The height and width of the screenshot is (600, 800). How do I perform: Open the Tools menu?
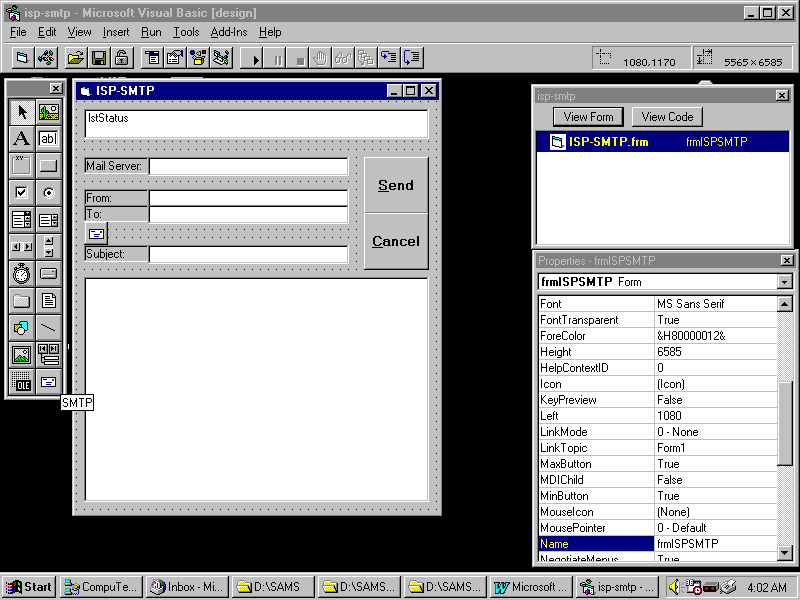(186, 32)
